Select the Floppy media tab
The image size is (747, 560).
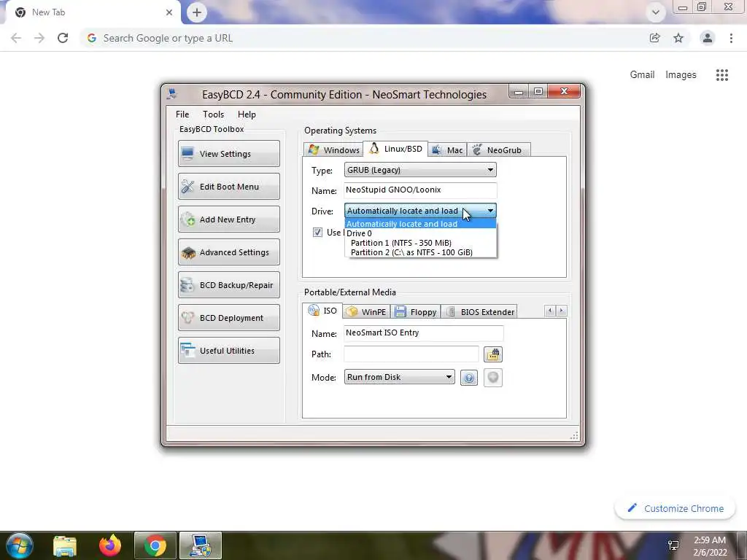[x=415, y=312]
